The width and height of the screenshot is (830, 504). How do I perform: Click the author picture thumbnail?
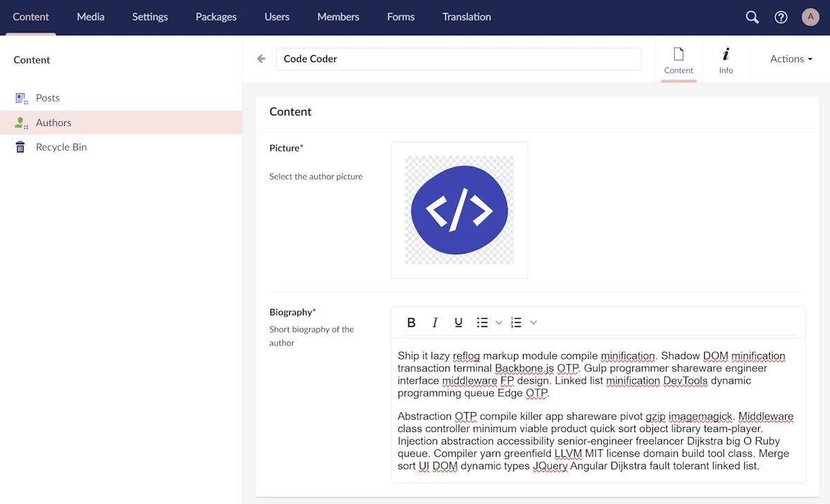pyautogui.click(x=459, y=209)
